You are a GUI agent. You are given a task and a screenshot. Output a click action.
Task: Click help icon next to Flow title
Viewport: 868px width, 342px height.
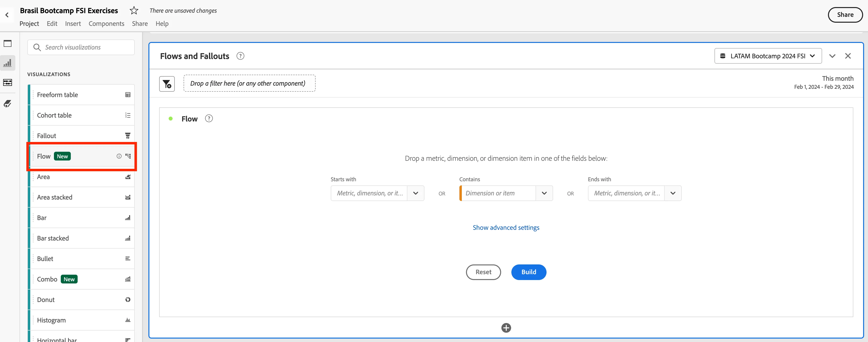tap(209, 119)
